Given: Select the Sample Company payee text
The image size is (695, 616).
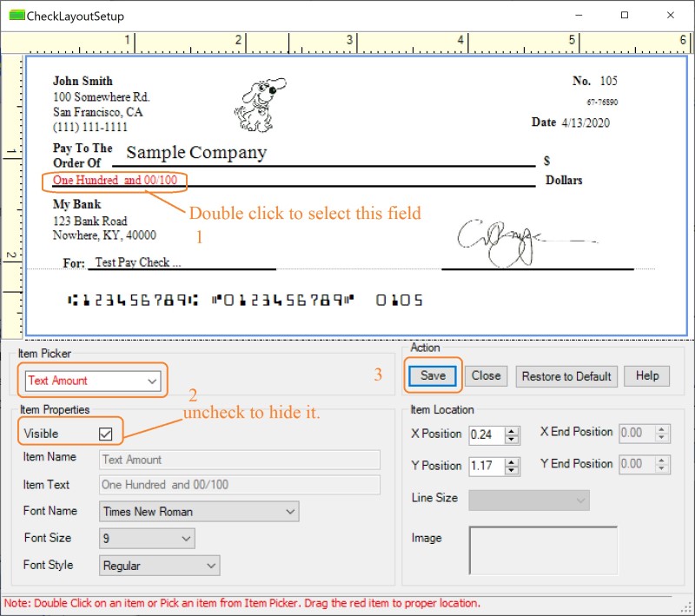Looking at the screenshot, I should click(x=196, y=153).
